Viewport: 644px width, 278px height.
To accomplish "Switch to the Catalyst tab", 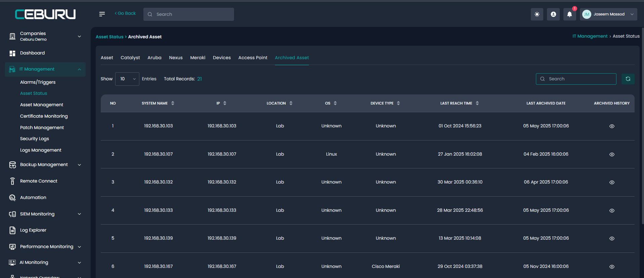I will pyautogui.click(x=130, y=58).
